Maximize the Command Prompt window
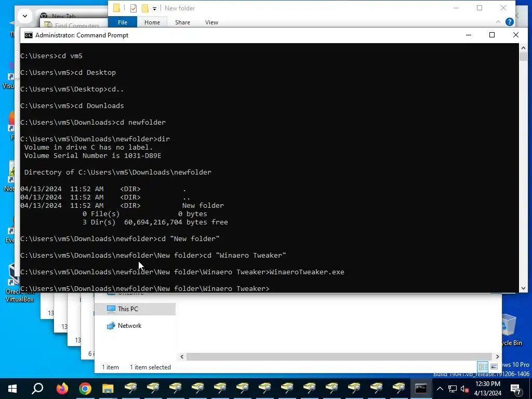The image size is (532, 399). pyautogui.click(x=492, y=35)
